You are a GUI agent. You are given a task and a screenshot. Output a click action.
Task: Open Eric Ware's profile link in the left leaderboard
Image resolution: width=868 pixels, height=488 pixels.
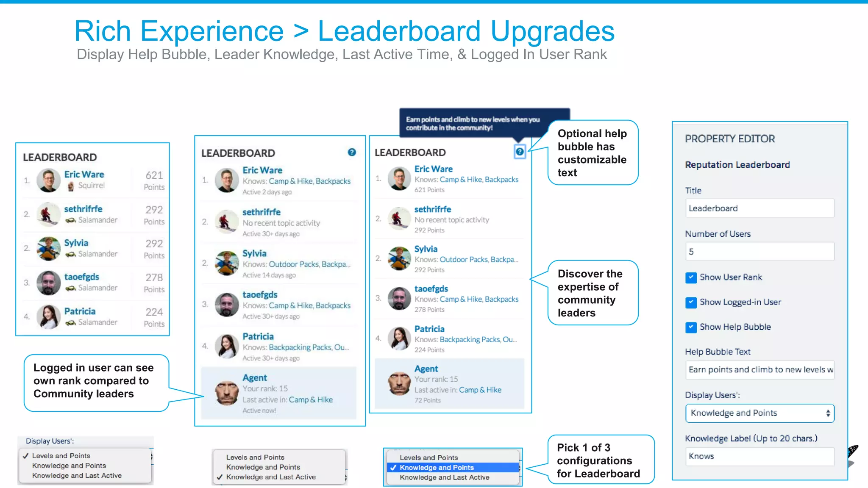(84, 175)
